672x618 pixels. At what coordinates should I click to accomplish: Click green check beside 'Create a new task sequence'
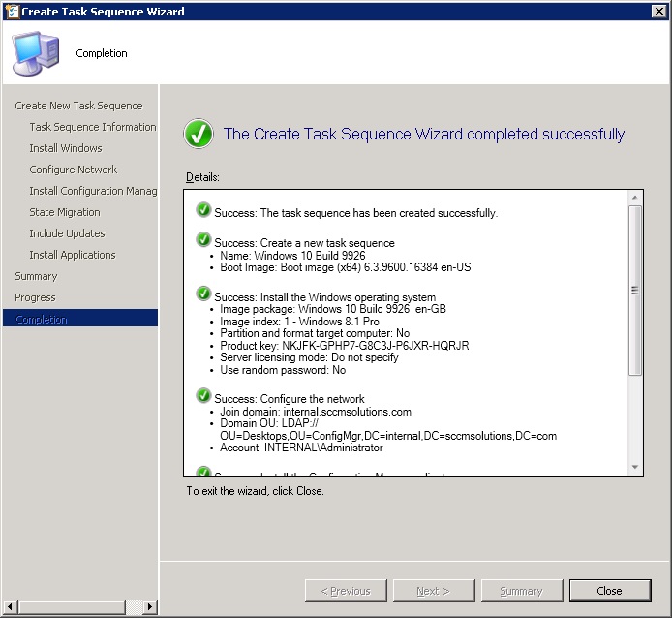tap(203, 240)
